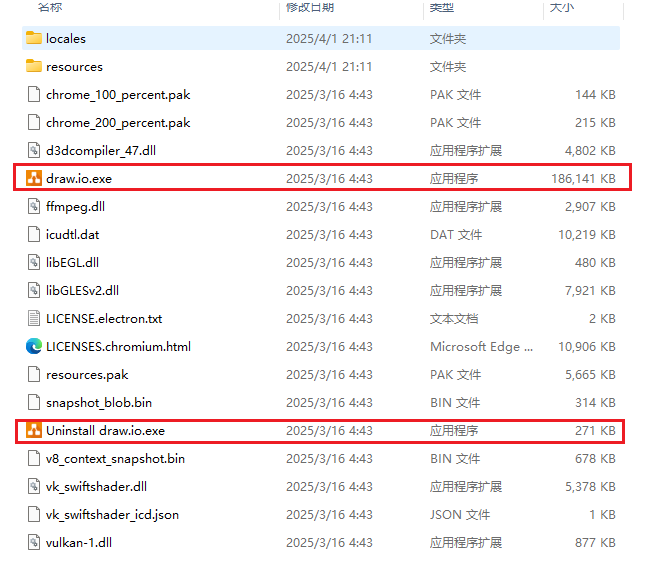Sort by the 大小 column header
Image resolution: width=661 pixels, height=563 pixels.
point(562,7)
